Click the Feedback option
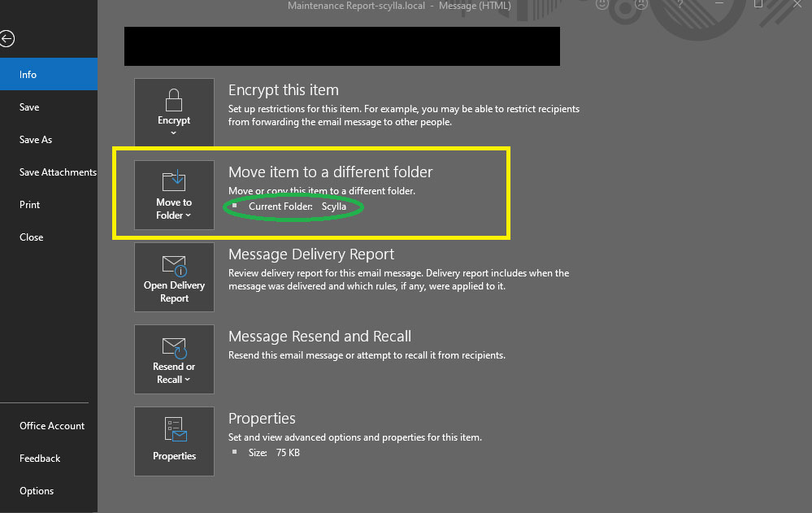This screenshot has height=513, width=812. (x=39, y=458)
